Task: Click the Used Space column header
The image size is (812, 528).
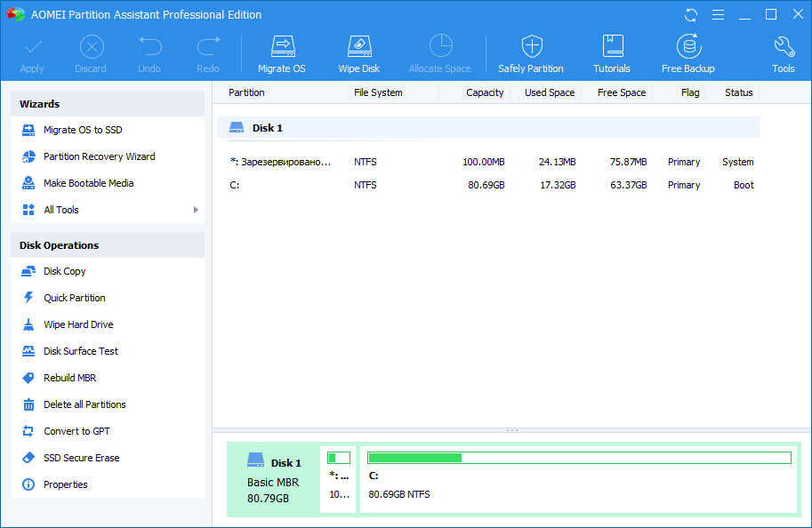Action: 550,92
